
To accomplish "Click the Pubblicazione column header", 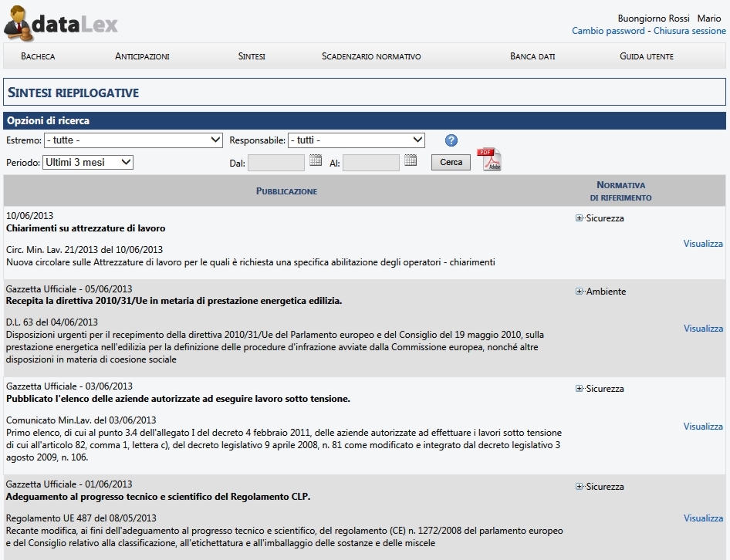I will pyautogui.click(x=286, y=191).
